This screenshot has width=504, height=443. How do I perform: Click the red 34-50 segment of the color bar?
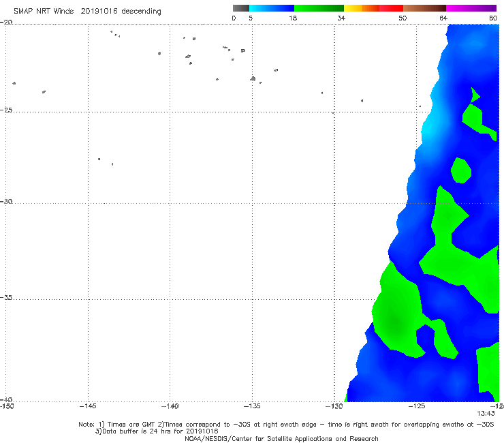click(x=373, y=8)
